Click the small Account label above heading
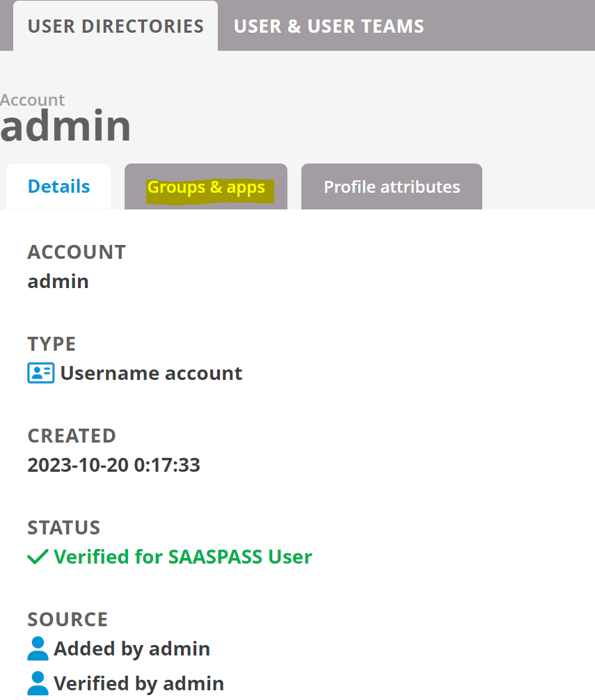 pyautogui.click(x=32, y=100)
